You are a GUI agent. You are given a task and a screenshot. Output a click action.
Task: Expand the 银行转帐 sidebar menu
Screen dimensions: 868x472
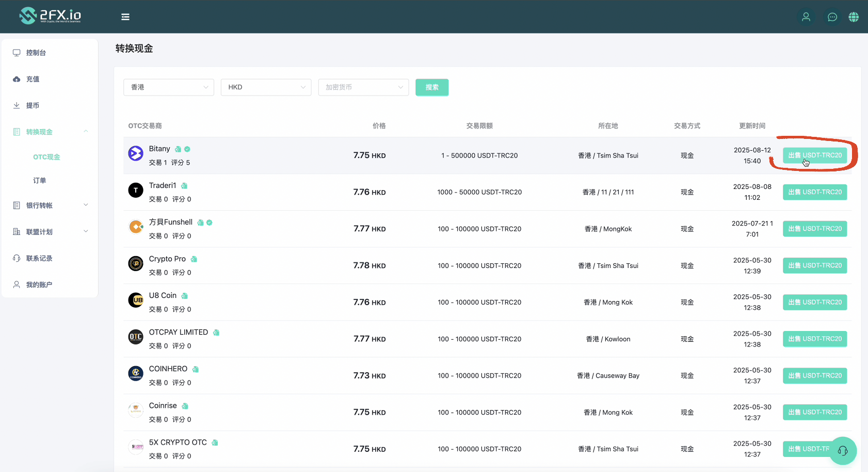coord(50,206)
